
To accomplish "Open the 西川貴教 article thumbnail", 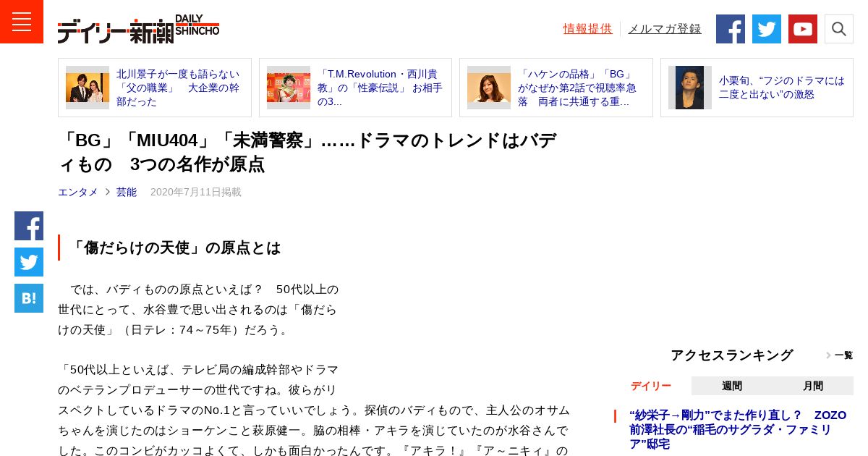I will (x=289, y=88).
